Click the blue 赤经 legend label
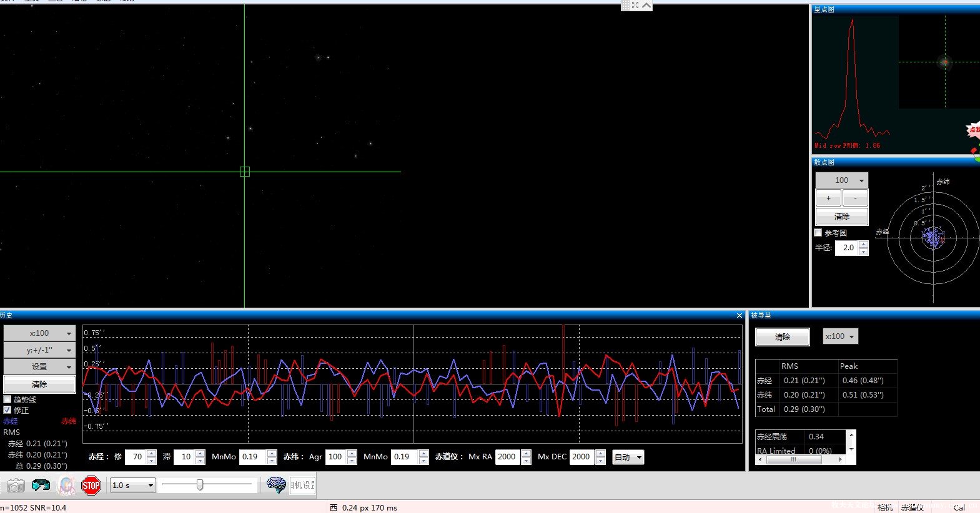 coord(11,421)
